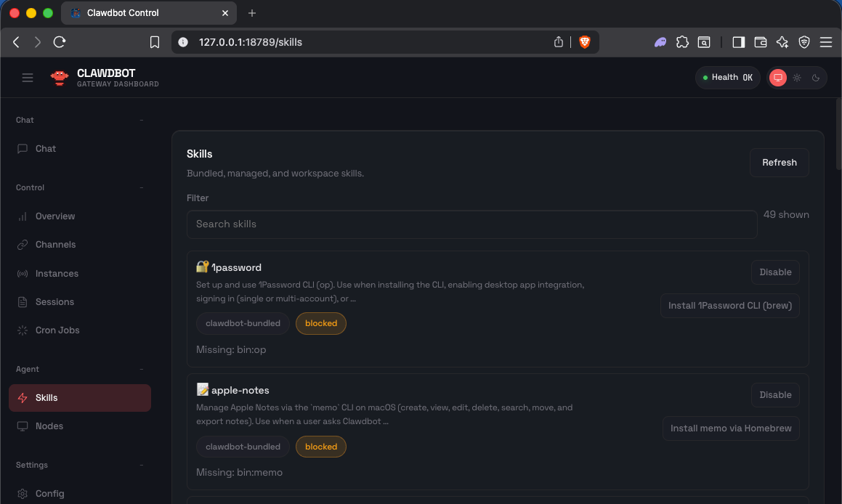Open a new browser tab

point(252,13)
